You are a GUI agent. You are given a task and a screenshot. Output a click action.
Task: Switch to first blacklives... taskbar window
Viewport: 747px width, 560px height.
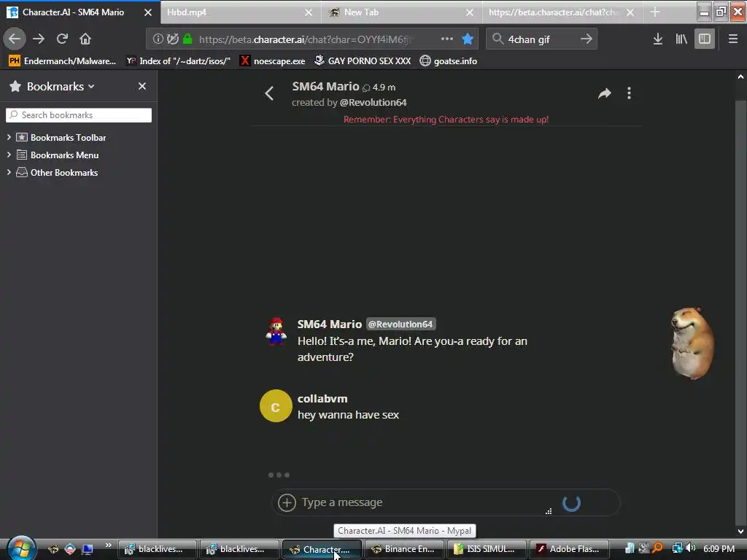point(158,549)
